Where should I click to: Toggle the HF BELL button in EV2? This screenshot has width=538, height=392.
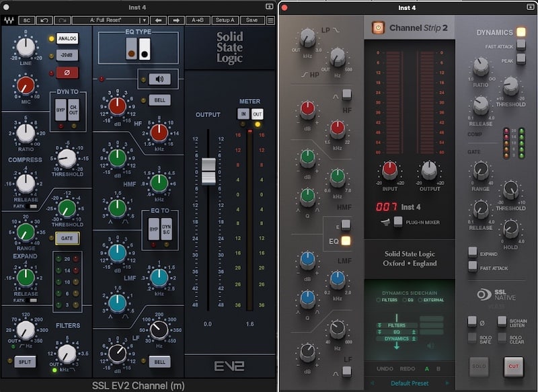[x=159, y=100]
